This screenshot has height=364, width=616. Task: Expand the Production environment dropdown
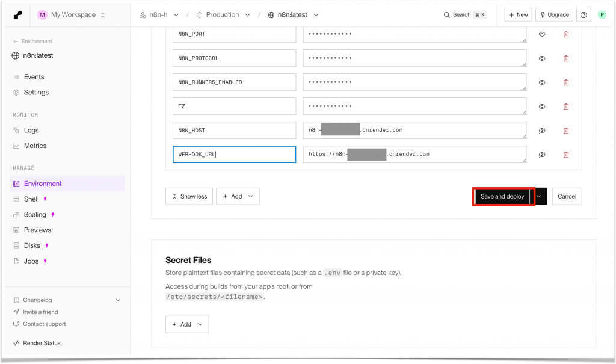point(247,15)
